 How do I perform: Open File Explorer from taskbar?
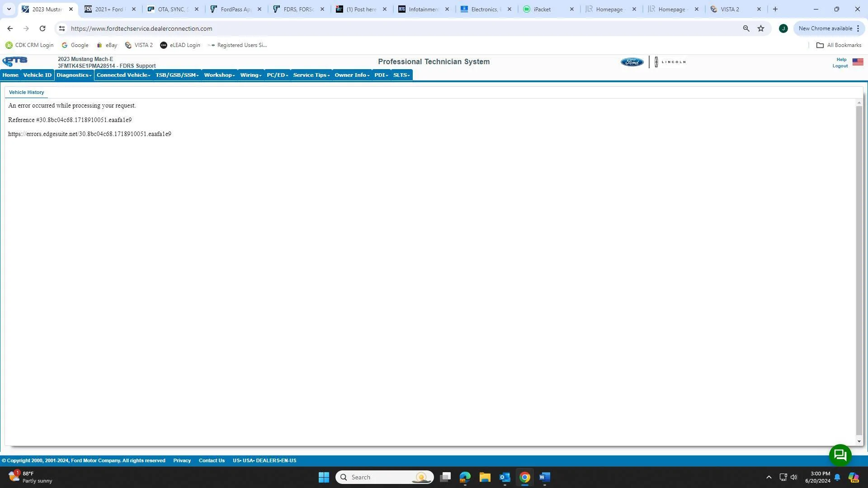coord(485,477)
